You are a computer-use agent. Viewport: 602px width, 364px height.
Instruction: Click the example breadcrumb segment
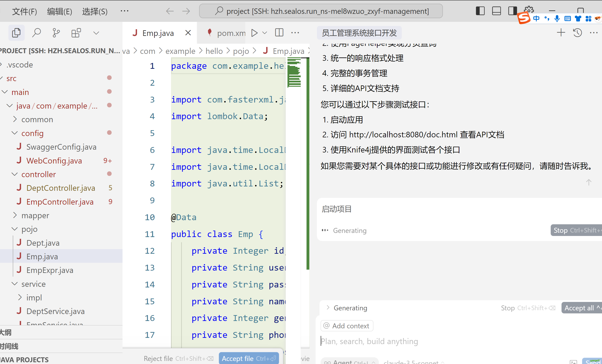(180, 51)
